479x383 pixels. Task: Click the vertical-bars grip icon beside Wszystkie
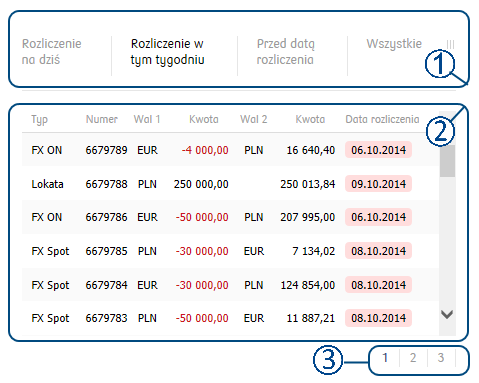pos(450,44)
